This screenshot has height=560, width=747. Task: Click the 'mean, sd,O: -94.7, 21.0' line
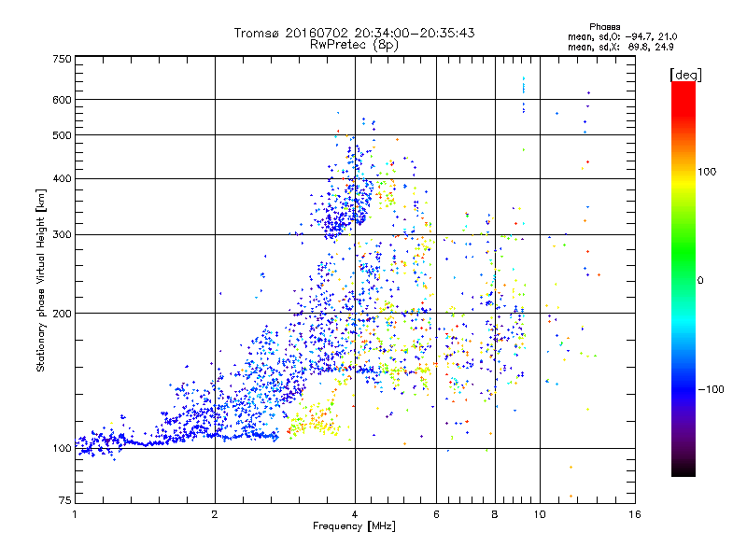(x=622, y=36)
